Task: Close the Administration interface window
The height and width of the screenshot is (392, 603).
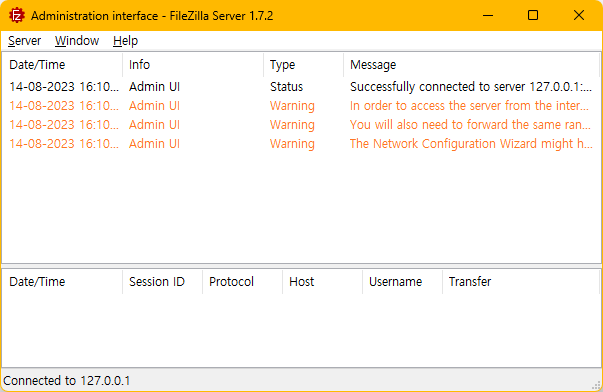Action: tap(578, 15)
